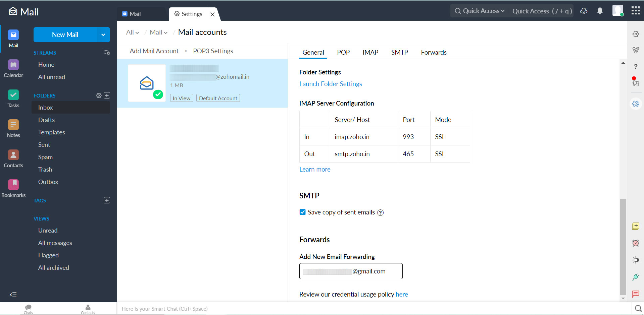This screenshot has width=644, height=315.
Task: Open the folder settings gear beside FOLDERS
Action: coord(99,96)
